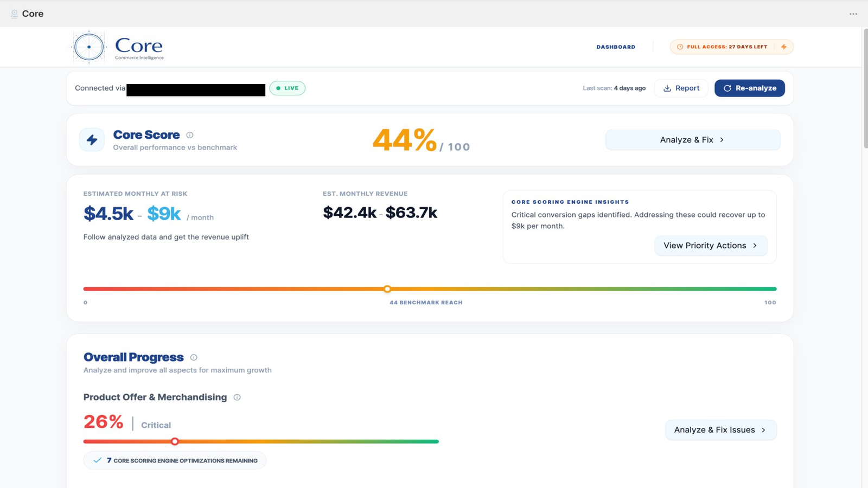Click the Full Access 27 days left badge
Viewport: 868px width, 488px height.
click(731, 47)
